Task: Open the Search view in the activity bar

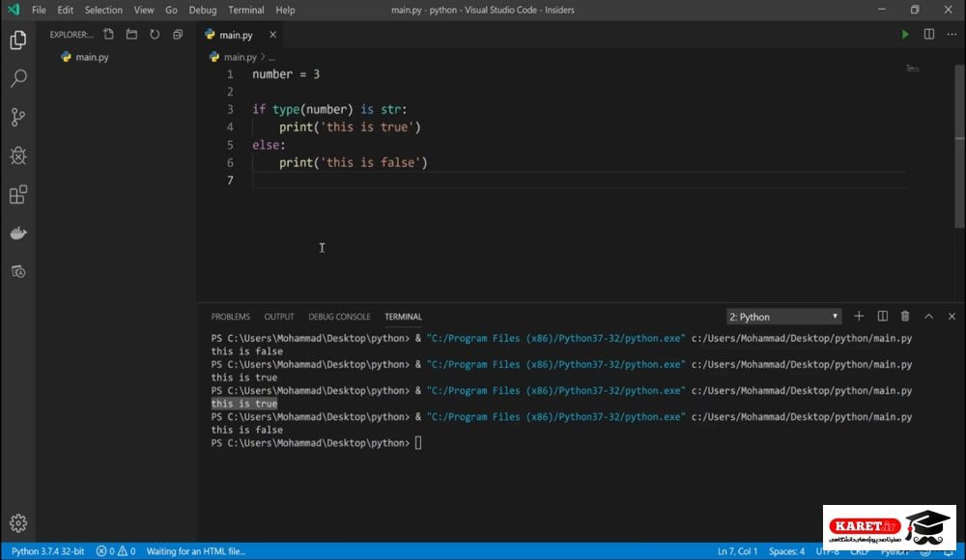Action: pos(17,78)
